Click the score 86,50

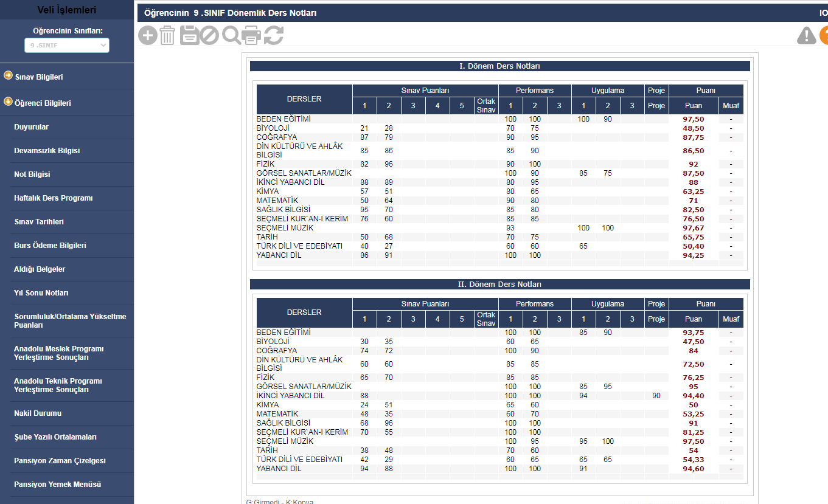[694, 151]
